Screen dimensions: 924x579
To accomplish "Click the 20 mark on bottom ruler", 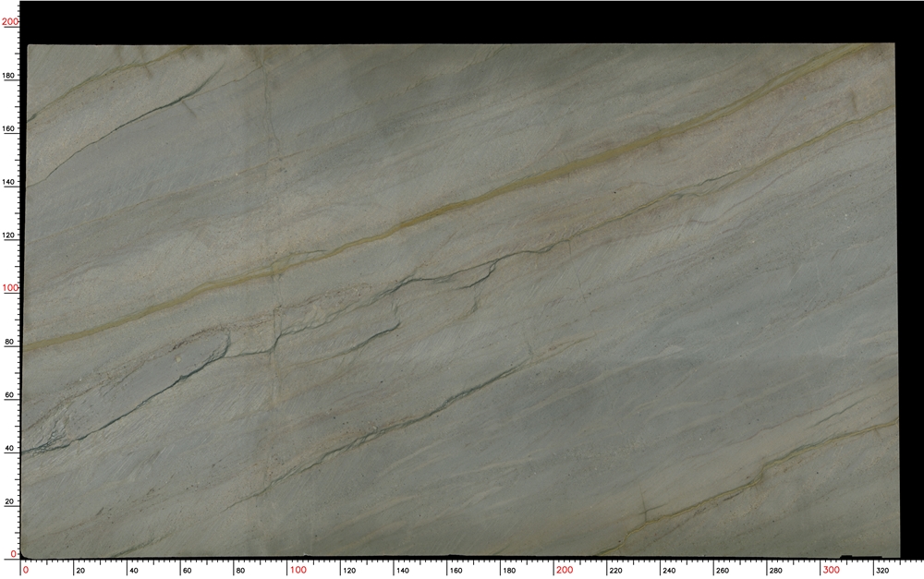I will [82, 571].
